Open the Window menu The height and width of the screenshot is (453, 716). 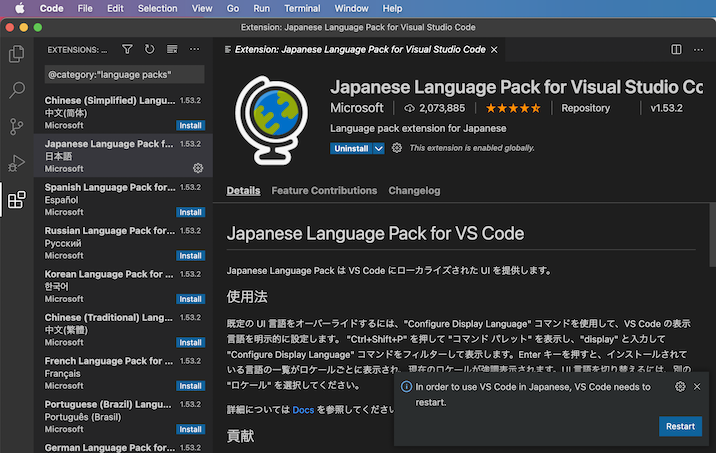[x=351, y=8]
